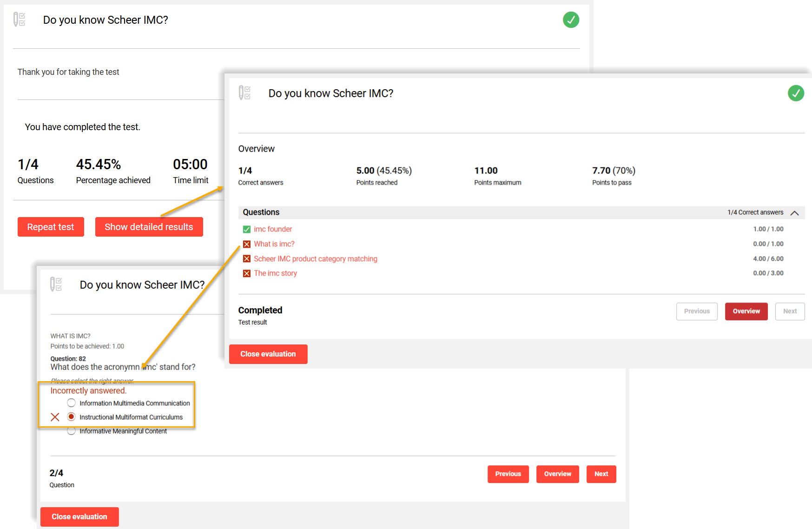Click the '7.70 (70%)' points to pass value
This screenshot has height=529, width=812.
coord(614,171)
